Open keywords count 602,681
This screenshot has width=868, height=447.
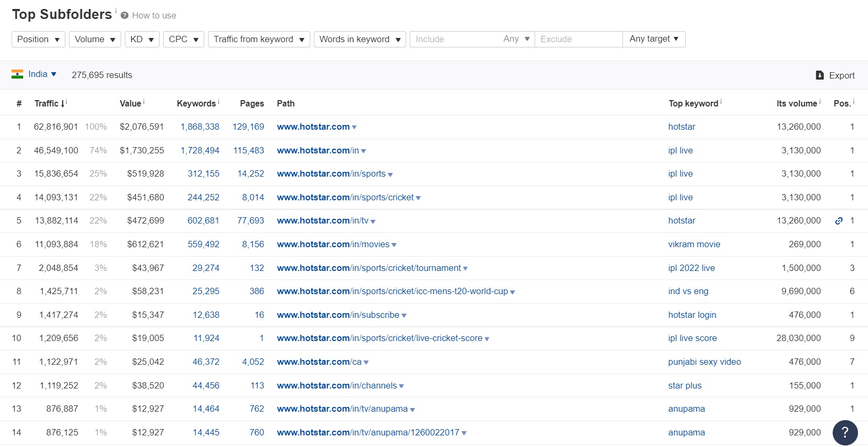coord(203,220)
